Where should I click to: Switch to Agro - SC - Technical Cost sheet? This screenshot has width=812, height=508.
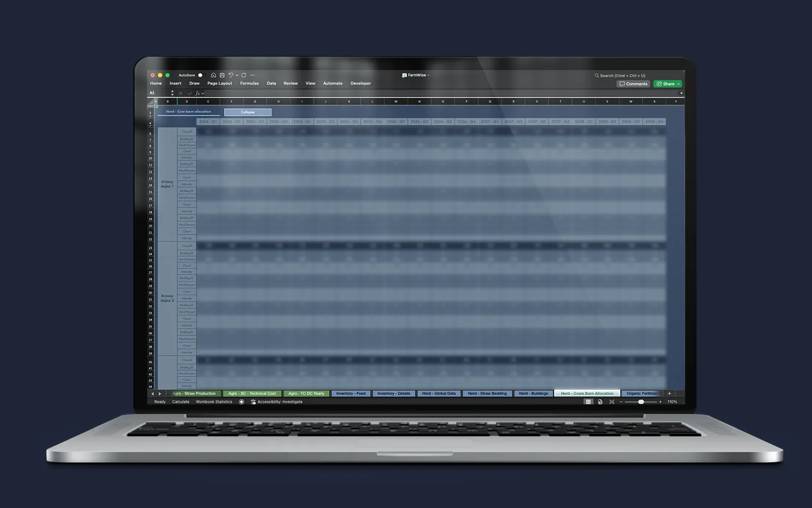pos(252,394)
